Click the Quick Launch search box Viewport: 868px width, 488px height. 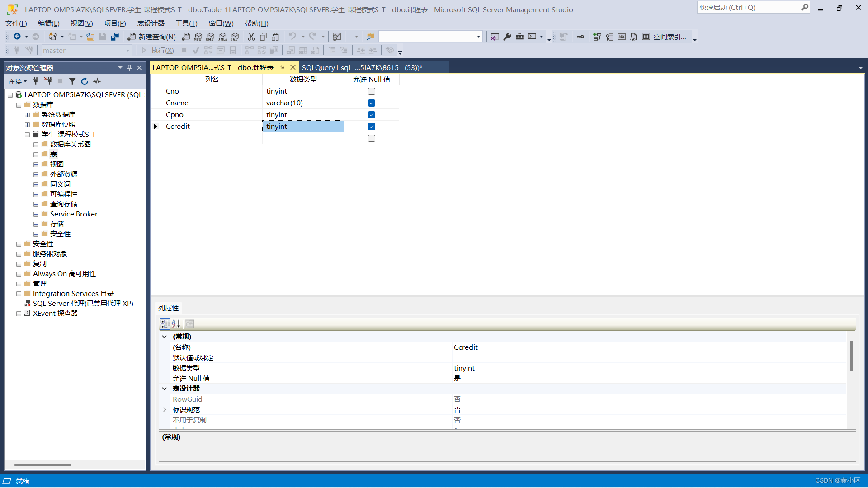(753, 8)
